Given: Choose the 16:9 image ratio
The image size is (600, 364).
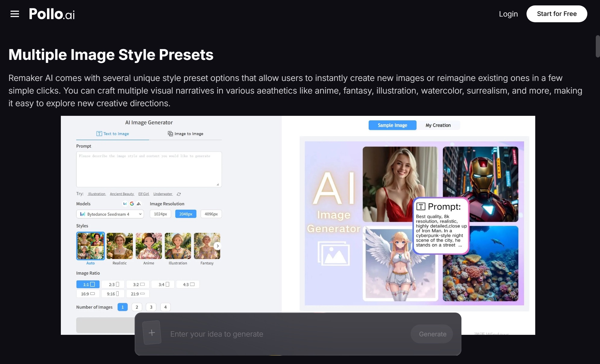Looking at the screenshot, I should click(x=88, y=294).
